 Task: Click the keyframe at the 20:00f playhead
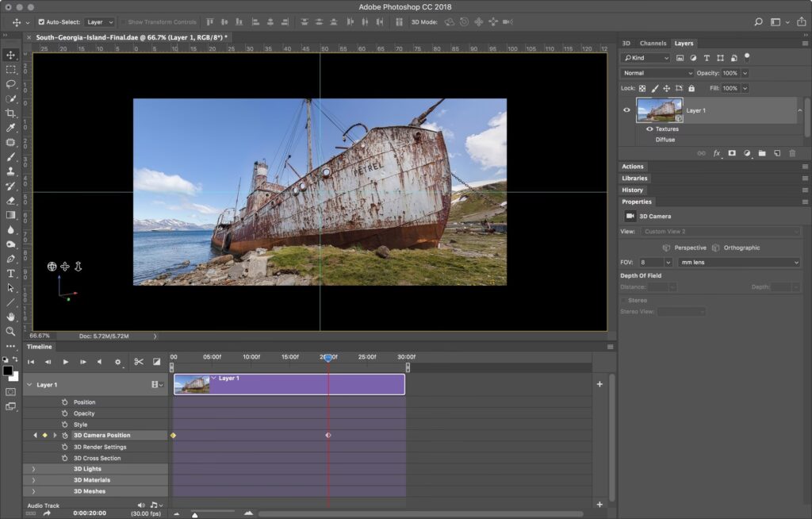(x=328, y=436)
